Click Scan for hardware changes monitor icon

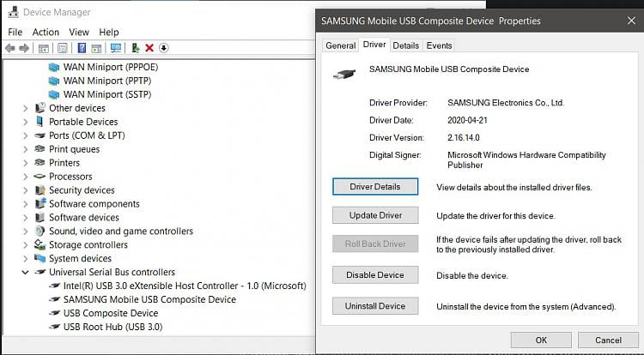tap(116, 48)
